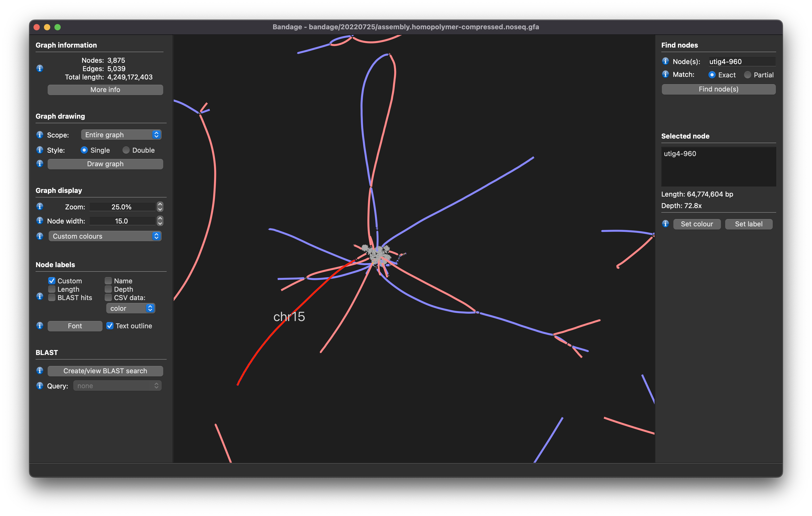The width and height of the screenshot is (812, 516).
Task: Click info icon next to Zoom
Action: click(40, 206)
